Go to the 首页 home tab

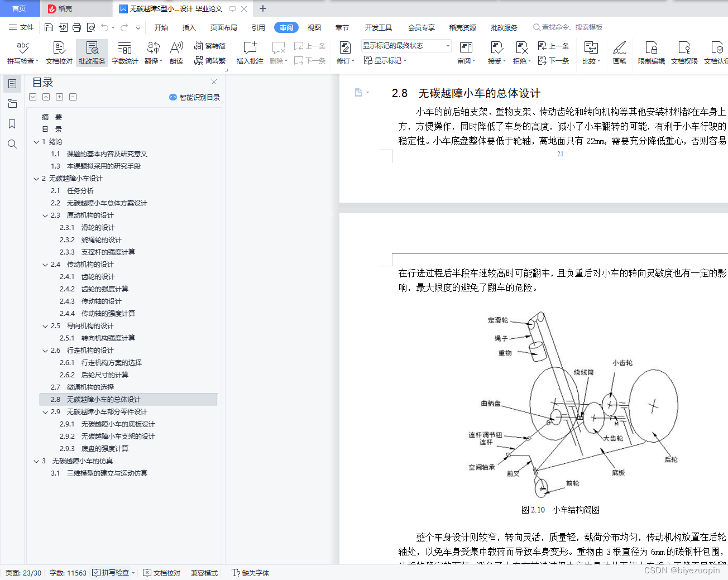pos(20,8)
